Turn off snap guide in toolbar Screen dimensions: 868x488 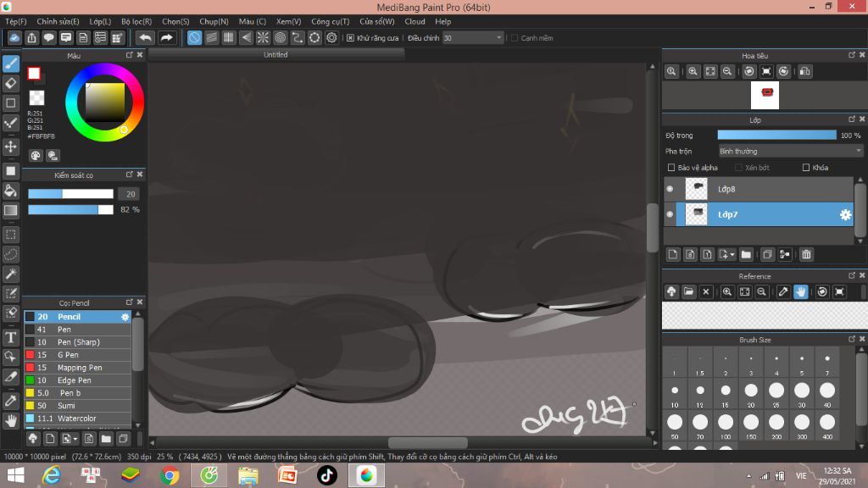coord(194,37)
